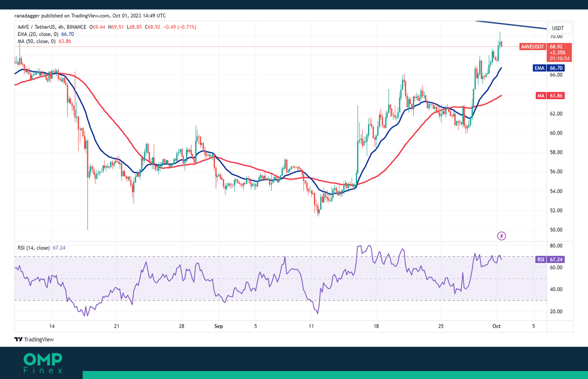Click the 4h timeframe label in header
Screen dimensions: 588x379
click(61, 27)
